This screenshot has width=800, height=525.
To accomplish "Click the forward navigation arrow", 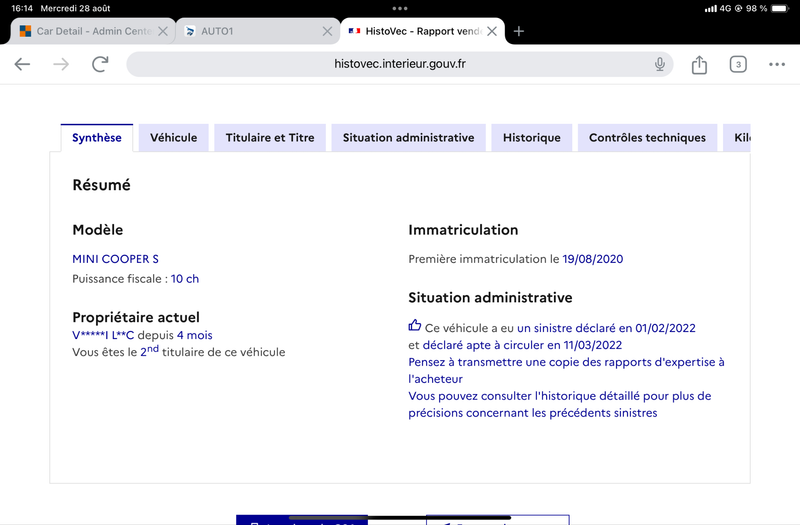I will tap(61, 64).
